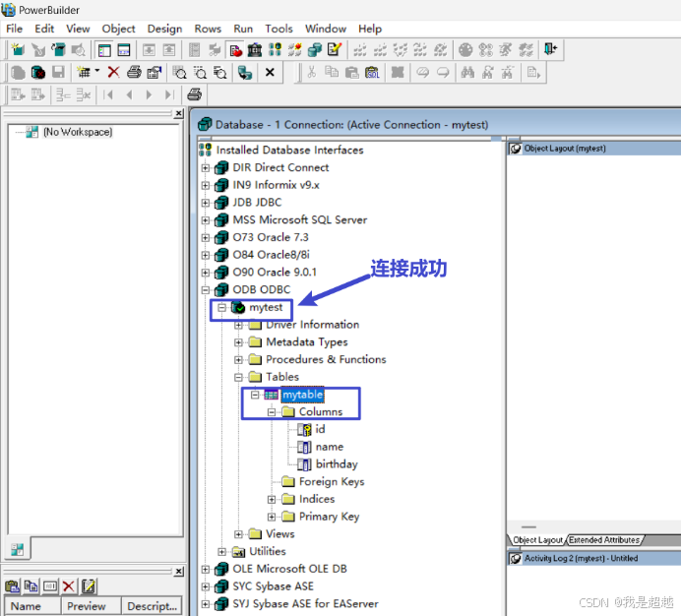Close the Clip window panel
681x616 pixels.
pyautogui.click(x=178, y=572)
